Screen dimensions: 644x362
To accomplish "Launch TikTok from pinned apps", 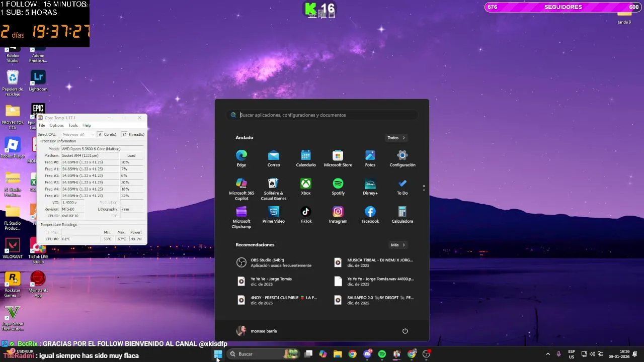I will click(306, 214).
